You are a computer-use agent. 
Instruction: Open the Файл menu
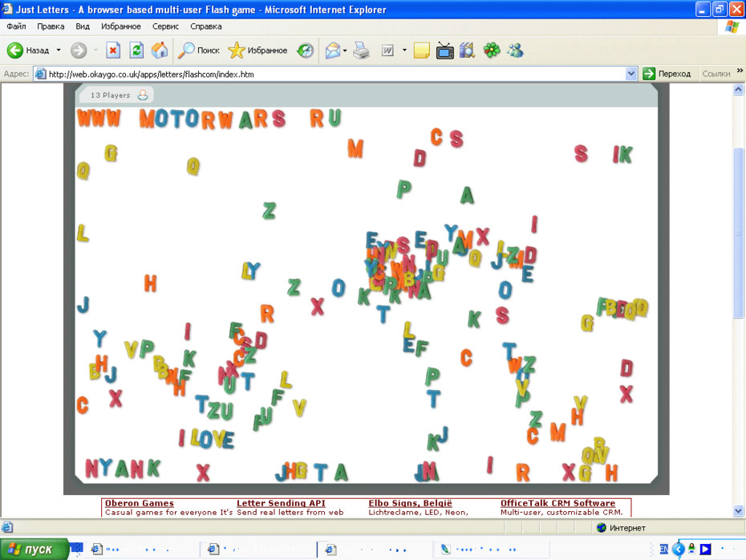[x=16, y=26]
